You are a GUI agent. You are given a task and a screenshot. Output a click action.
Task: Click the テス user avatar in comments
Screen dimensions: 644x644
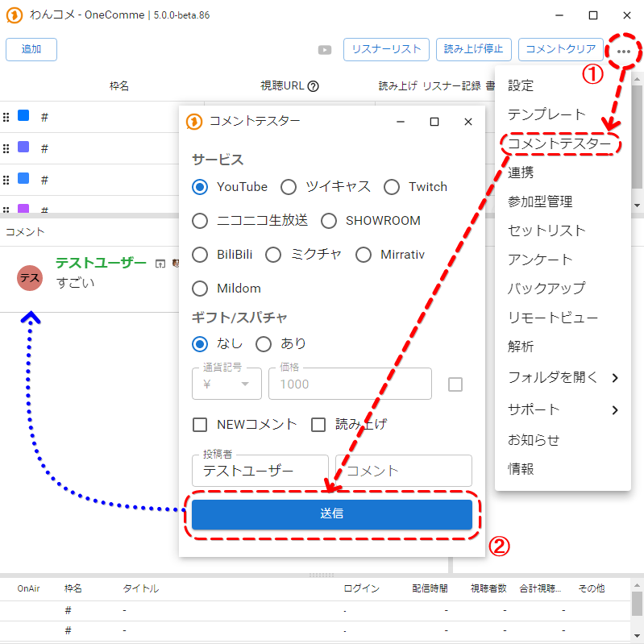(x=30, y=277)
